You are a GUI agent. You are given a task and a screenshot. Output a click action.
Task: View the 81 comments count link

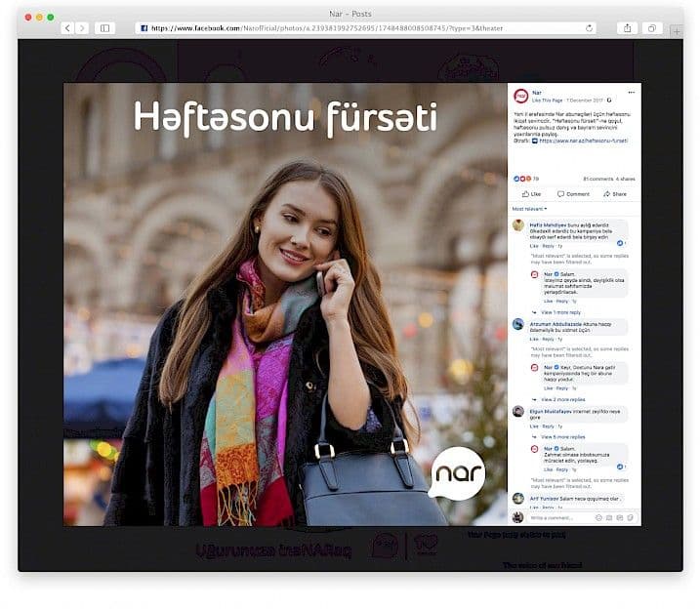coord(597,179)
